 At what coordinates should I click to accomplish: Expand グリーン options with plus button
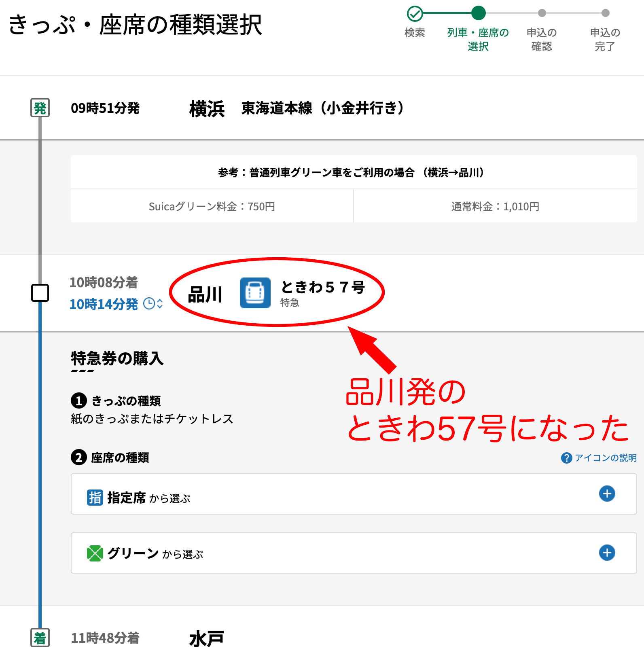(607, 553)
